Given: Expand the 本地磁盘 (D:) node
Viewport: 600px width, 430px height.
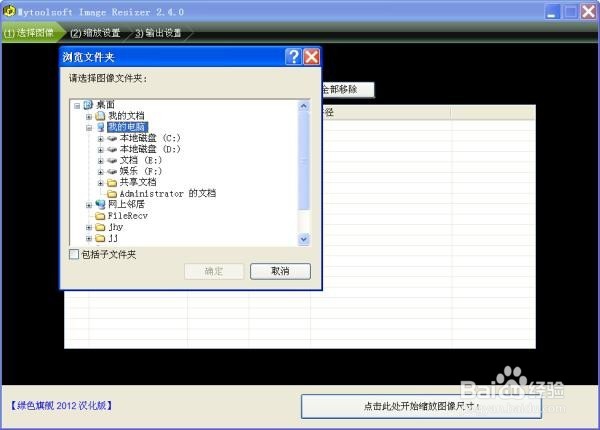Looking at the screenshot, I should point(101,150).
